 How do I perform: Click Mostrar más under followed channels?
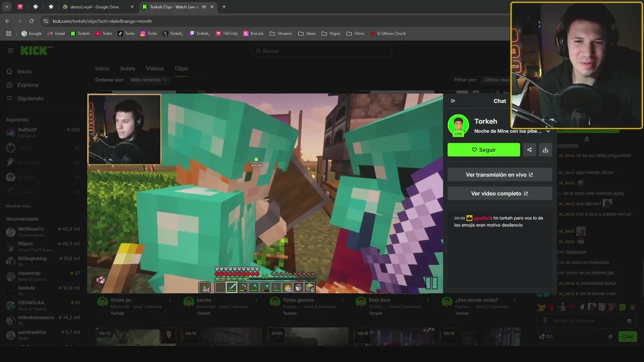18,206
